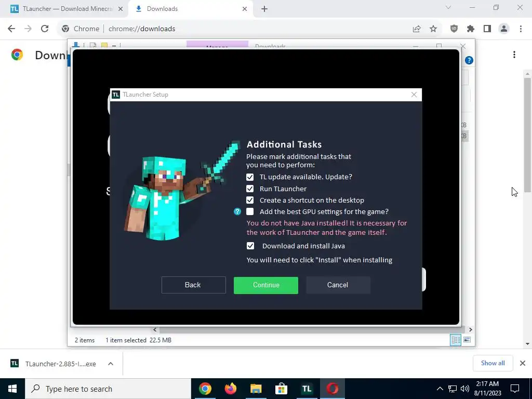Select the Downloads browser tab
This screenshot has width=532, height=399.
click(191, 9)
